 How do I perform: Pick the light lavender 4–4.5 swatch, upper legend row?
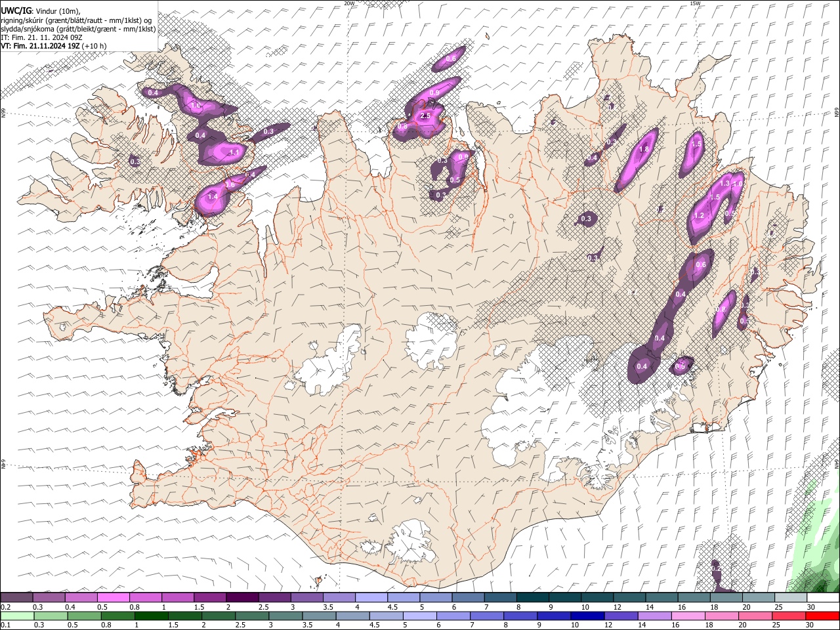click(371, 598)
